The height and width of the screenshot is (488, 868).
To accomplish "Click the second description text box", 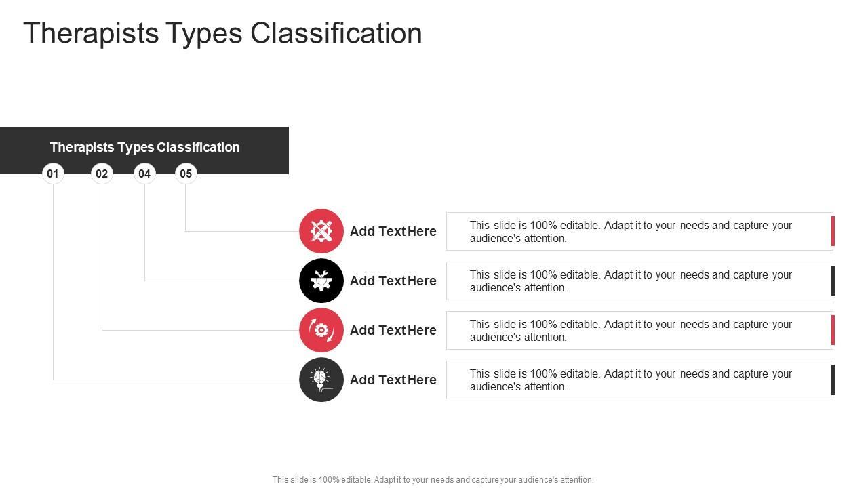I will pos(631,281).
